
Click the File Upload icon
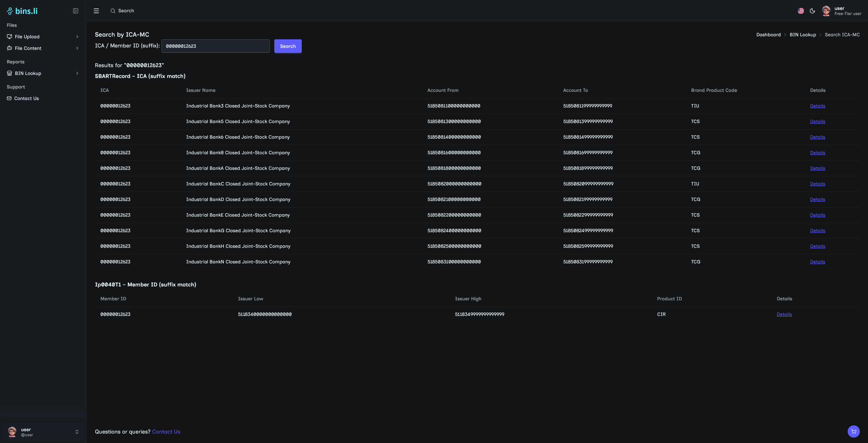(9, 37)
